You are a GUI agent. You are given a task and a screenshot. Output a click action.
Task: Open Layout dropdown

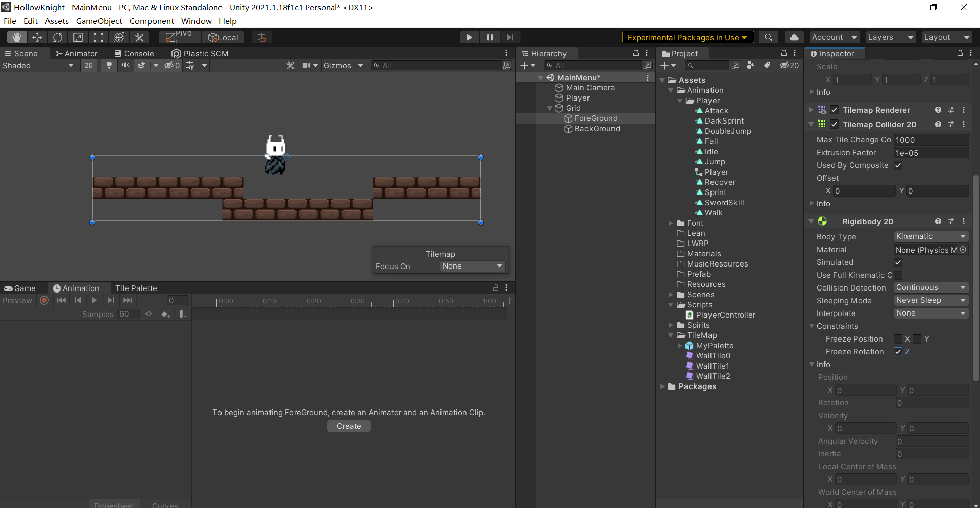tap(947, 37)
